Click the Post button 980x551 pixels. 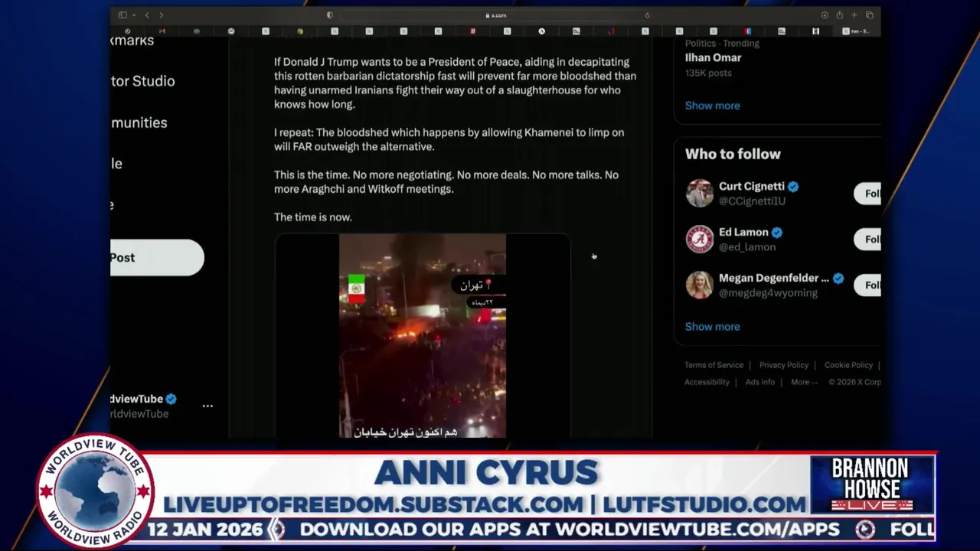point(157,257)
